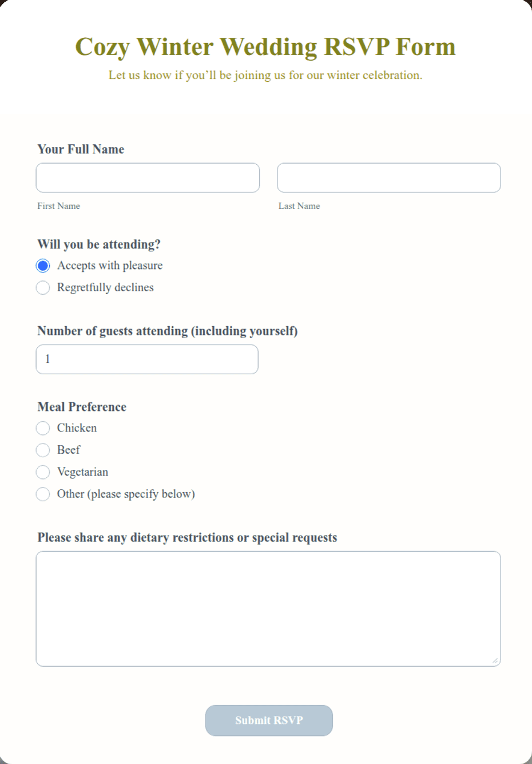The height and width of the screenshot is (764, 532).
Task: Select the Accepts with pleasure radio button
Action: pos(43,266)
